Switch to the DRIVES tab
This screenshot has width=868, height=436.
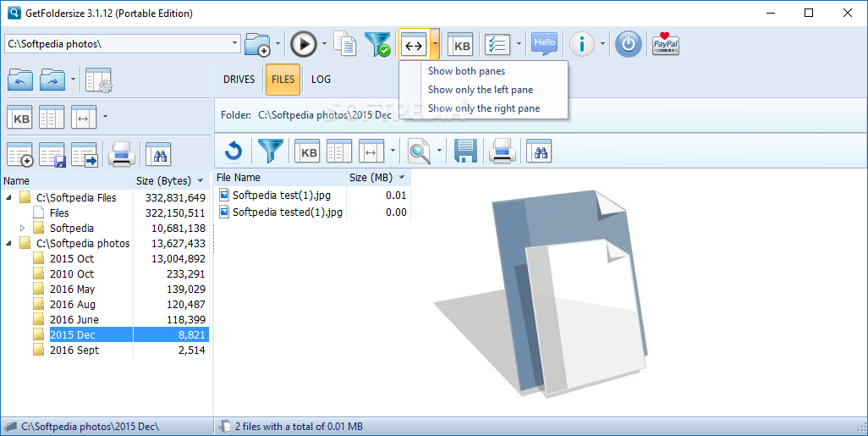239,80
